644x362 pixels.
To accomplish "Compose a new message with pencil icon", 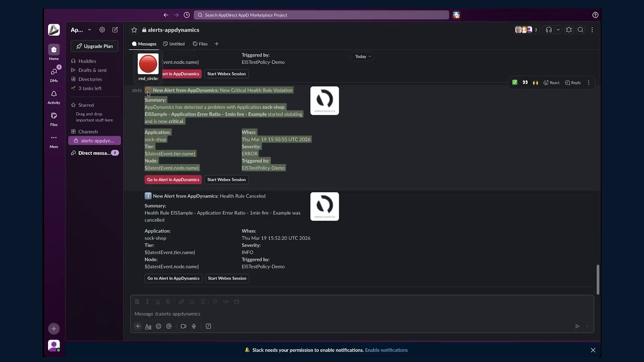I will 115,30.
